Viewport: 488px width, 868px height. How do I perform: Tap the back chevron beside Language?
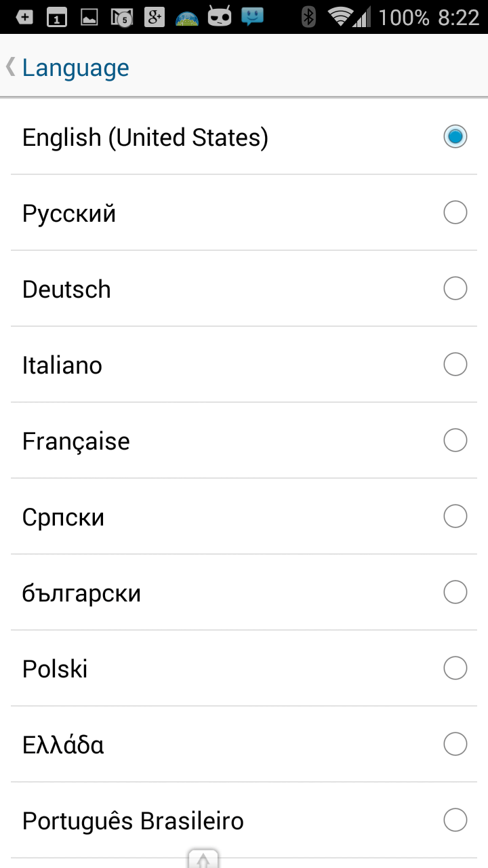(x=9, y=67)
